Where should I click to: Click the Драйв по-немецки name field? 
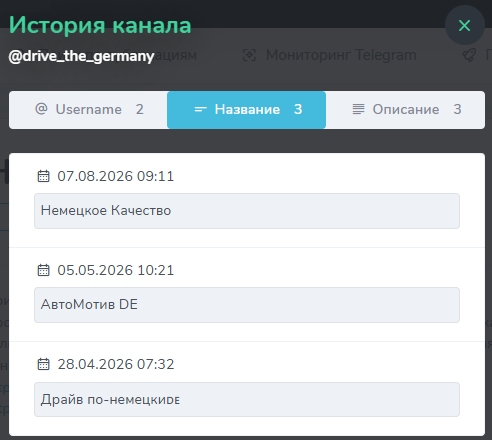(x=247, y=399)
